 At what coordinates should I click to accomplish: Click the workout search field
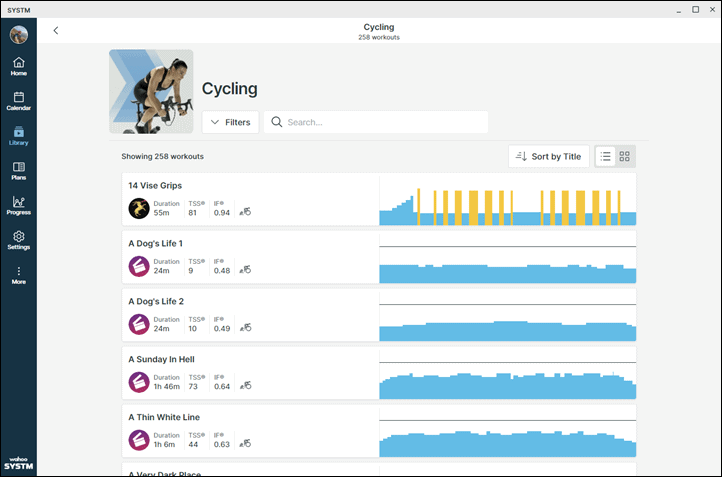376,122
